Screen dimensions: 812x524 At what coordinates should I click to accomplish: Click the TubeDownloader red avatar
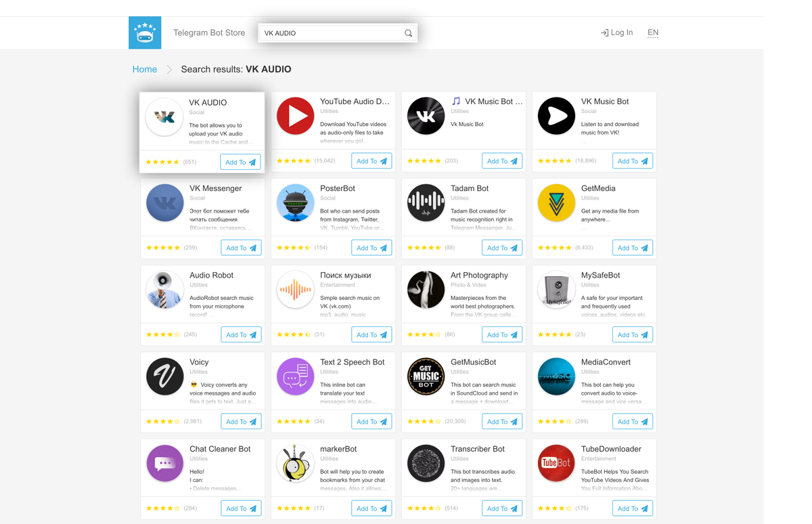coord(556,463)
